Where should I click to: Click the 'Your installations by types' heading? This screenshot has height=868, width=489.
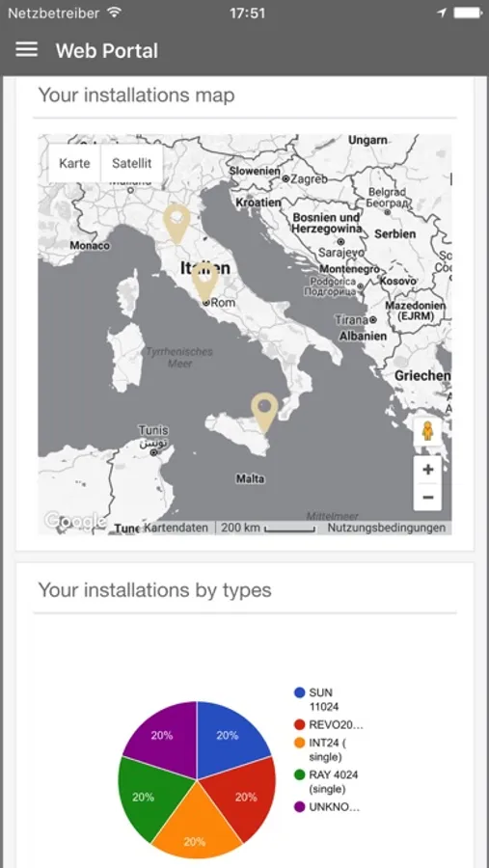point(155,590)
